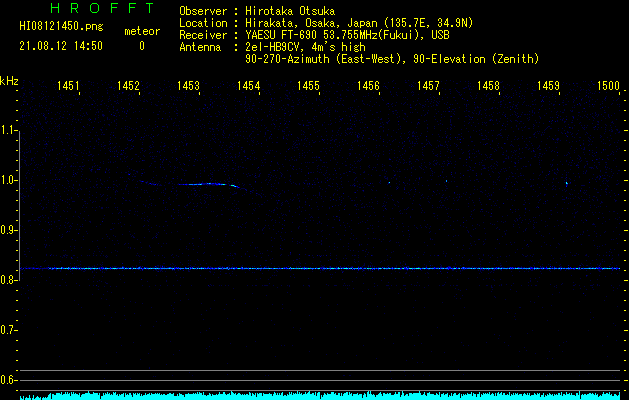Screen dimensions: 629x400
Task: Click the 0.8 frequency axis label
Action: click(x=8, y=280)
